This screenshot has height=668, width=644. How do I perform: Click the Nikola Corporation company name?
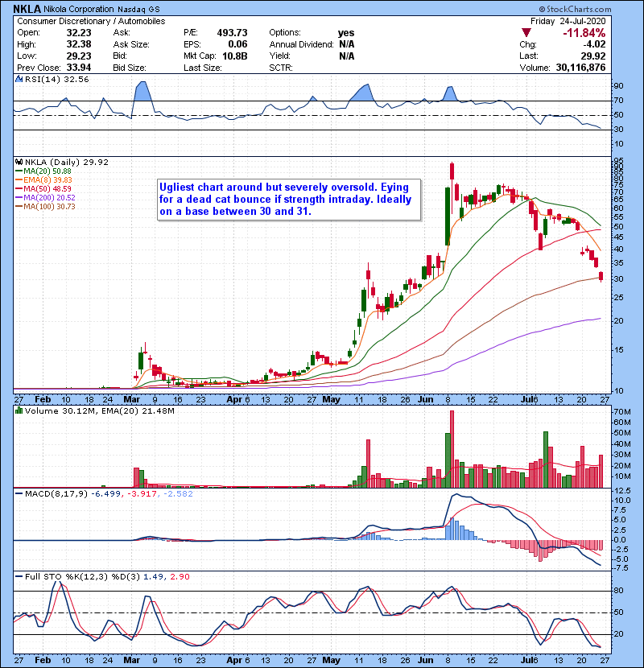click(x=79, y=9)
